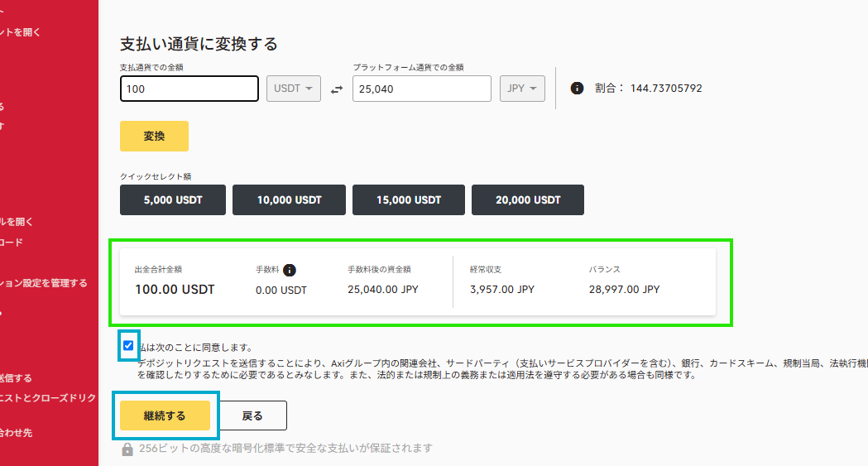
Task: Click the 戻る button
Action: click(x=252, y=416)
